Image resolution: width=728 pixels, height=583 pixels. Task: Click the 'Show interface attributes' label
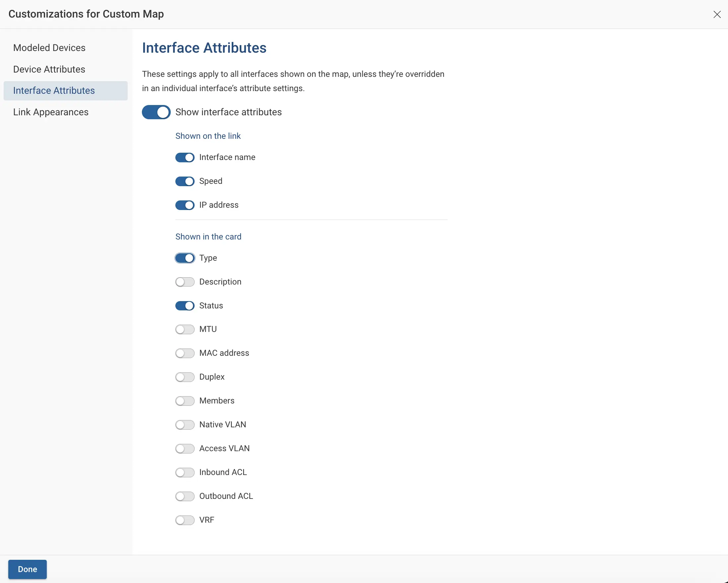tap(228, 112)
